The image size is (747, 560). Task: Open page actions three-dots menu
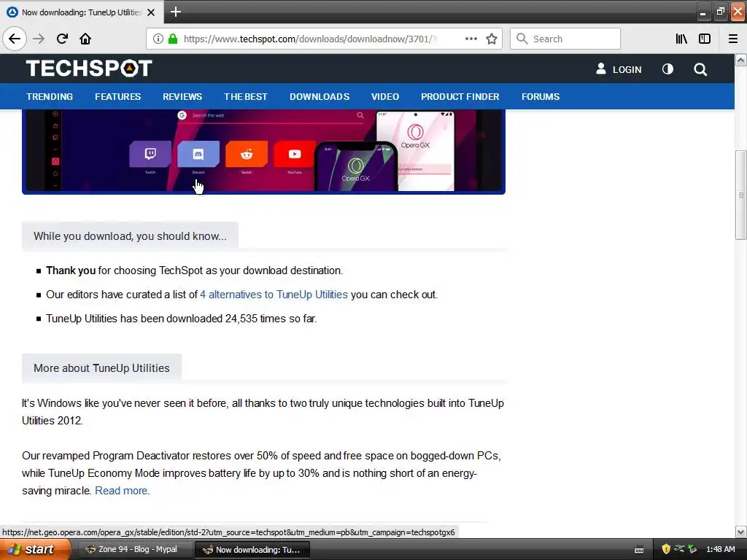tap(471, 39)
